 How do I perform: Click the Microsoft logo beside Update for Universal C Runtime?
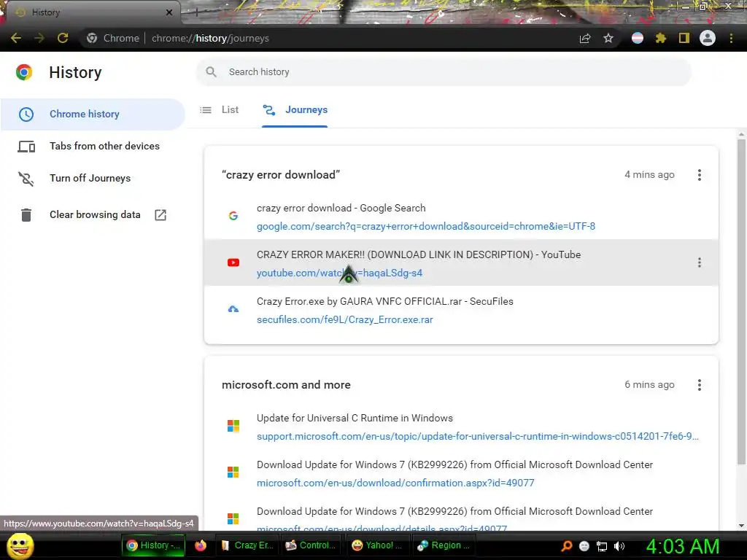[x=233, y=426]
